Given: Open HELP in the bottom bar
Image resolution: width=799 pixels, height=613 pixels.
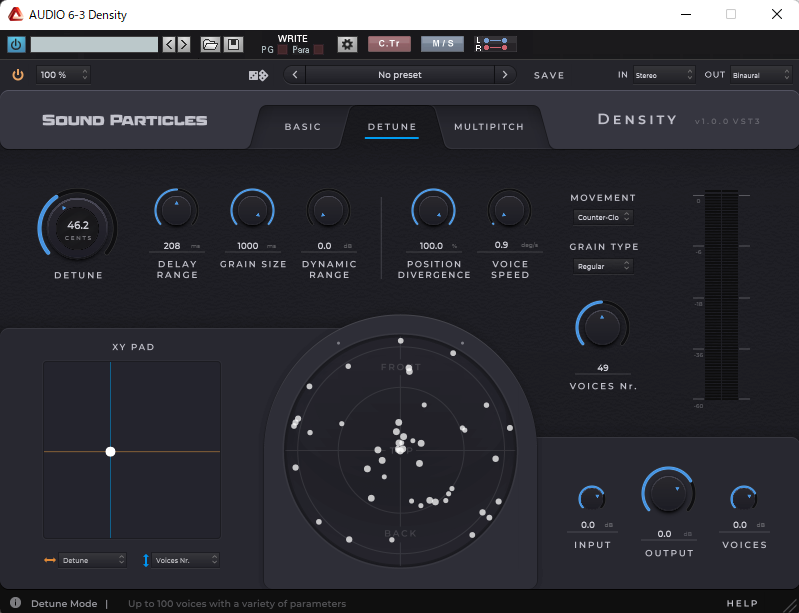Looking at the screenshot, I should tap(742, 603).
